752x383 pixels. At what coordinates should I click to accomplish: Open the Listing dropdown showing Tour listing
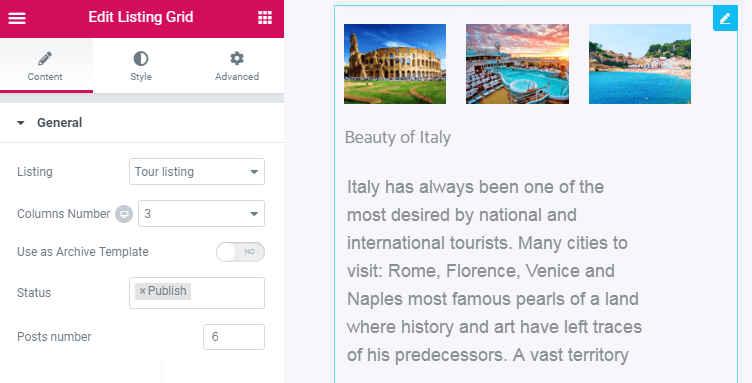[197, 172]
